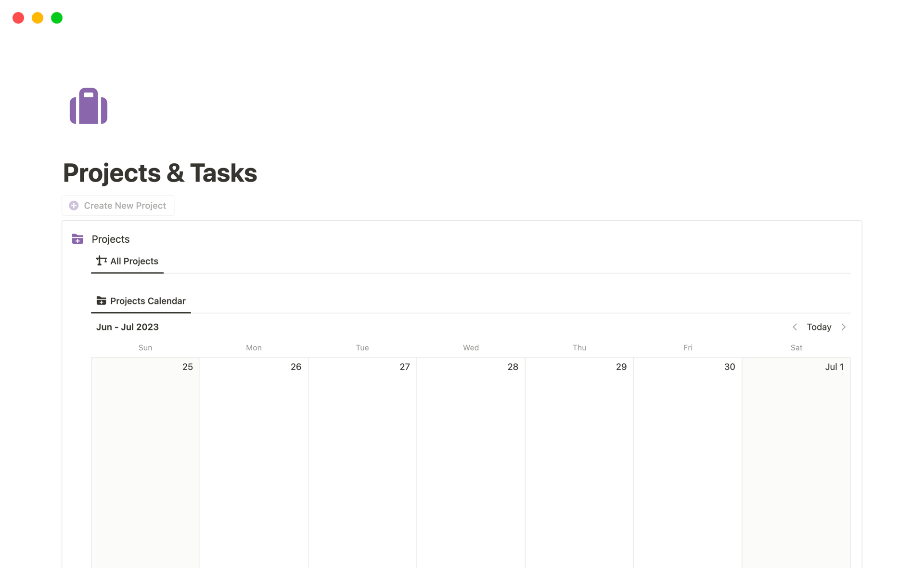The width and height of the screenshot is (924, 578).
Task: Open the Projects Calendar tab
Action: pyautogui.click(x=147, y=301)
